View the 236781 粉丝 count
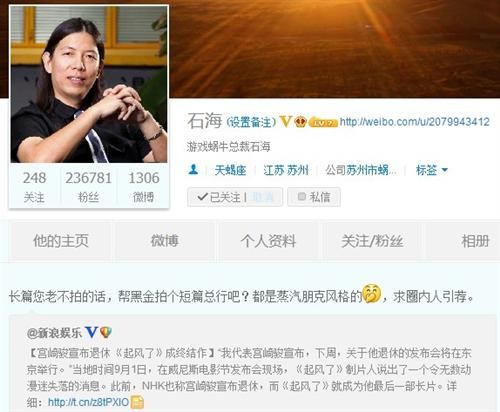500x412 pixels. click(88, 187)
